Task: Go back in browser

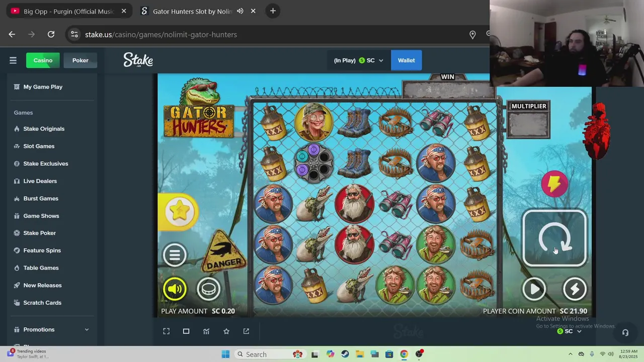Action: [x=12, y=34]
